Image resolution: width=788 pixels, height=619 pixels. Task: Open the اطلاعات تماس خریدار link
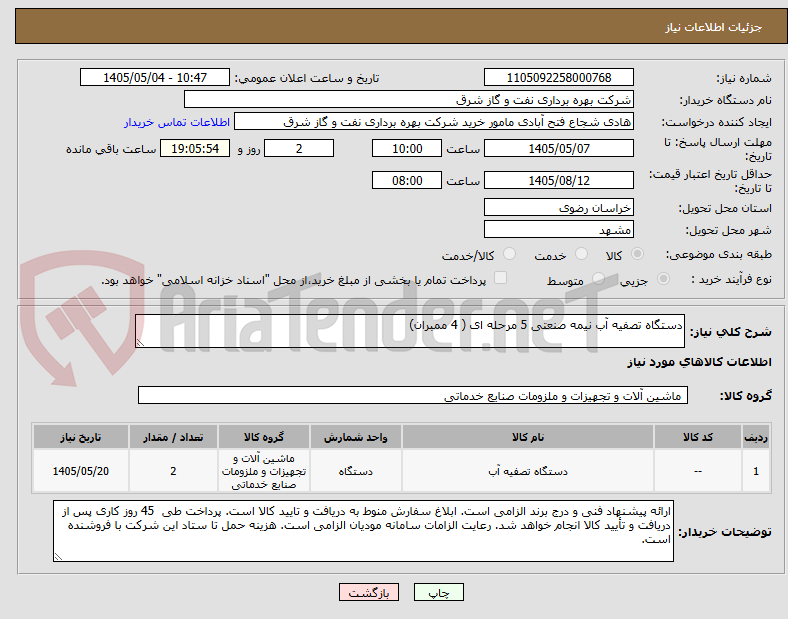point(177,122)
